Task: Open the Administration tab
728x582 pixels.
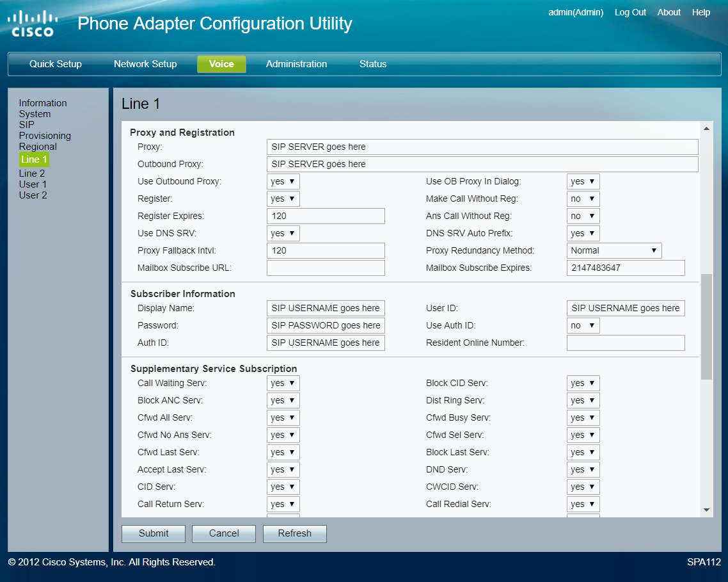Action: 296,64
